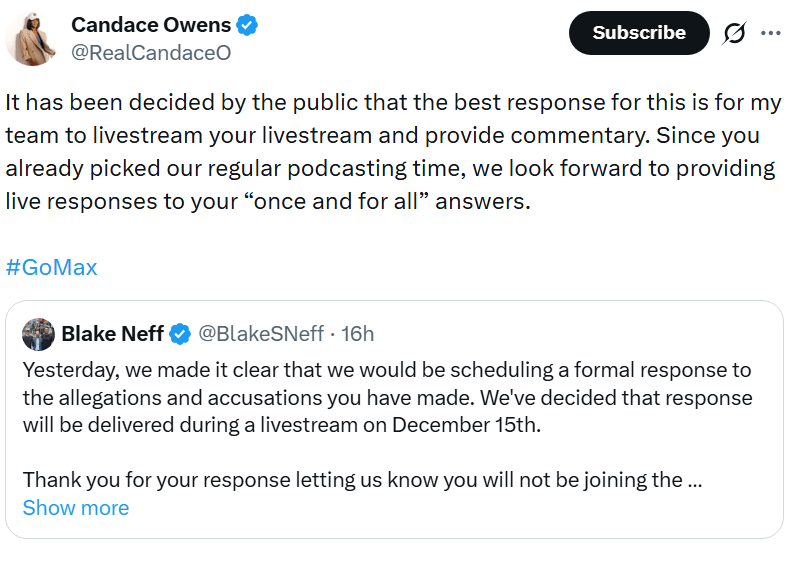
Task: Open the quoted tweet body text
Action: pos(387,425)
